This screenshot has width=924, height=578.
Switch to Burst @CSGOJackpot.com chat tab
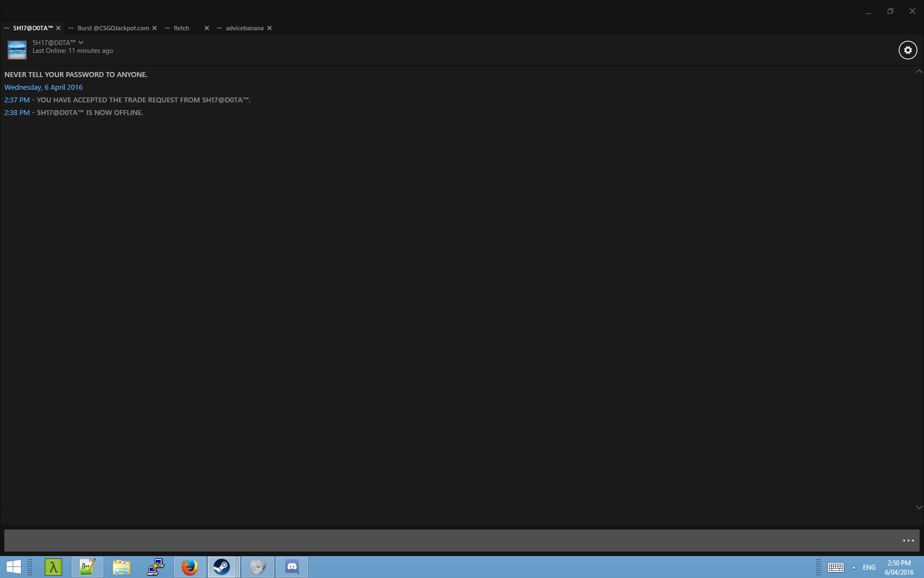[x=113, y=28]
